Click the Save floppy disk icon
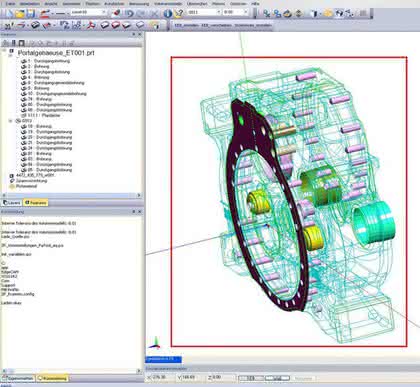 31,14
